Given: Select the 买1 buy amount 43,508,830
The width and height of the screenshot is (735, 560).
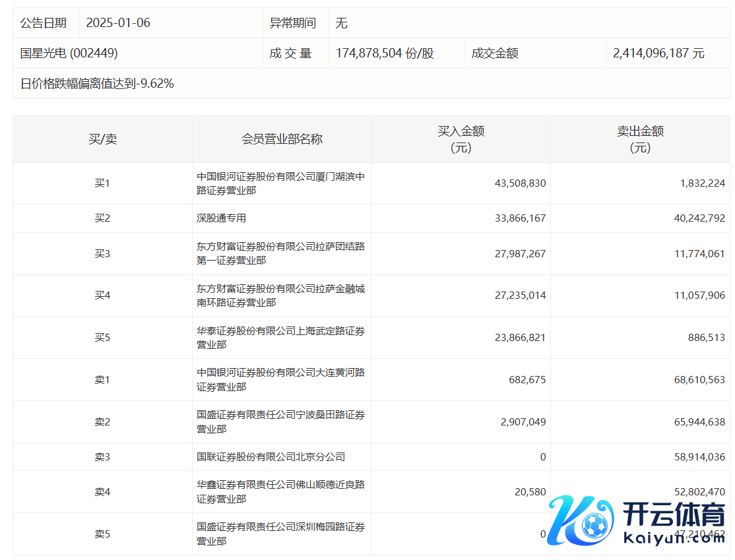Looking at the screenshot, I should tap(520, 183).
